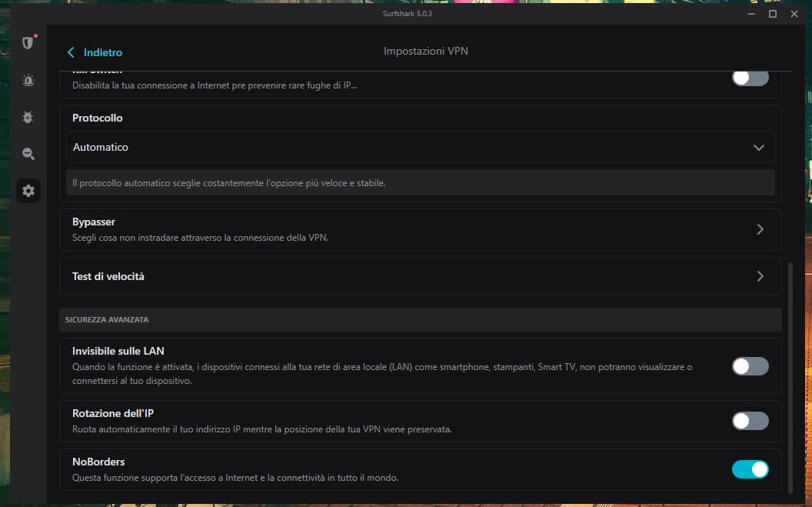Open the Bypasser settings row
This screenshot has height=507, width=812.
point(420,229)
